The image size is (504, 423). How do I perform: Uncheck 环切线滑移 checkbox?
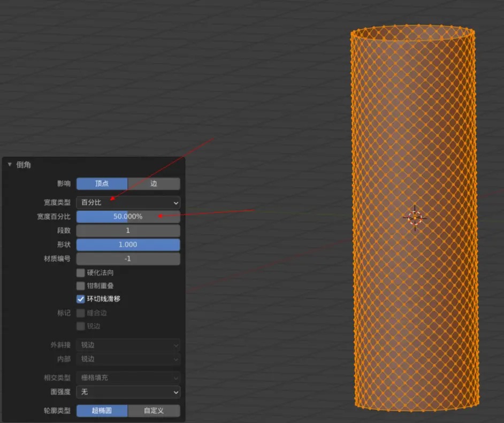[x=81, y=299]
